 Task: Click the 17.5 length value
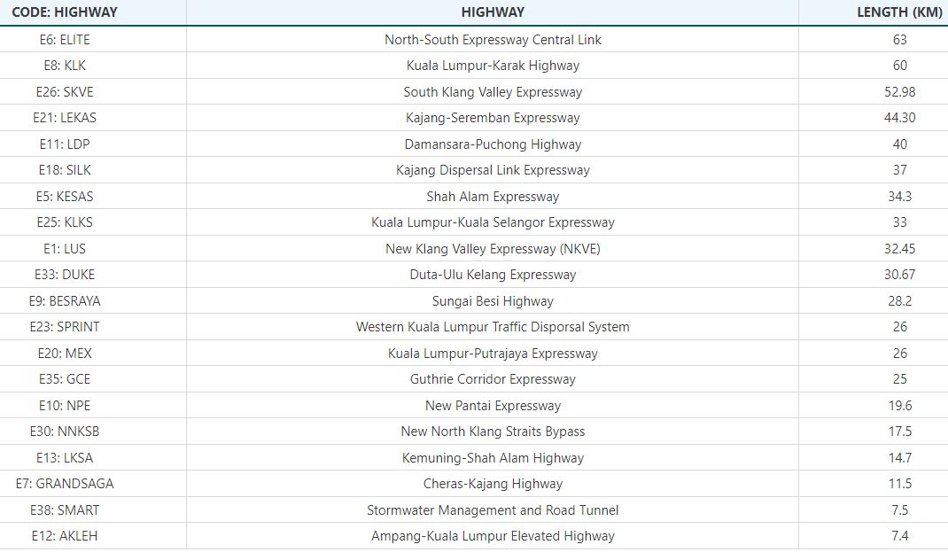pos(899,432)
